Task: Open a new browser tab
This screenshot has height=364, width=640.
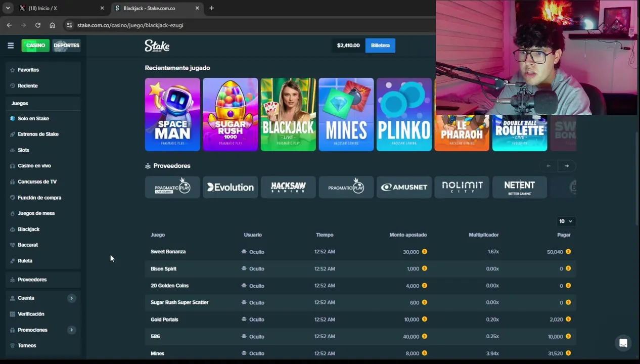Action: point(211,8)
